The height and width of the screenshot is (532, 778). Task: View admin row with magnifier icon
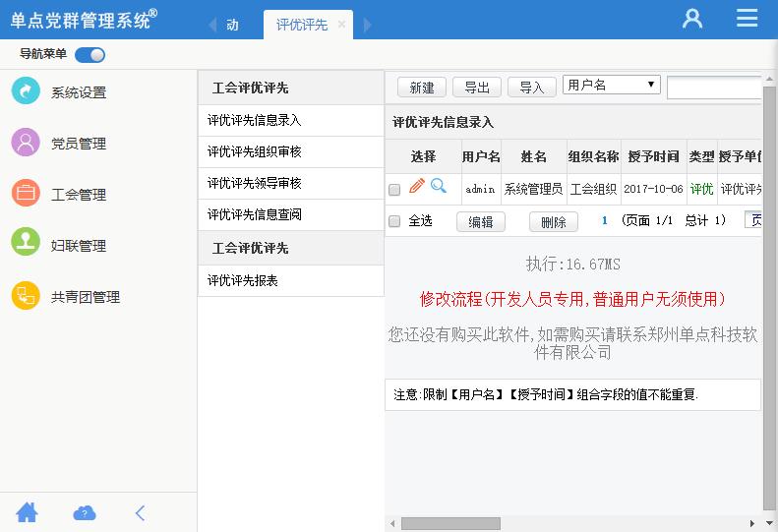point(438,186)
